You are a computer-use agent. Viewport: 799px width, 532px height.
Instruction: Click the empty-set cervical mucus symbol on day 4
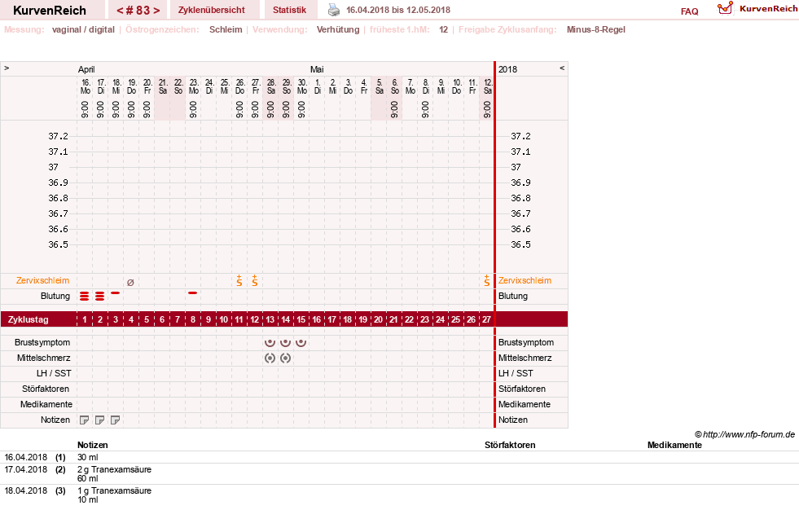coord(130,283)
